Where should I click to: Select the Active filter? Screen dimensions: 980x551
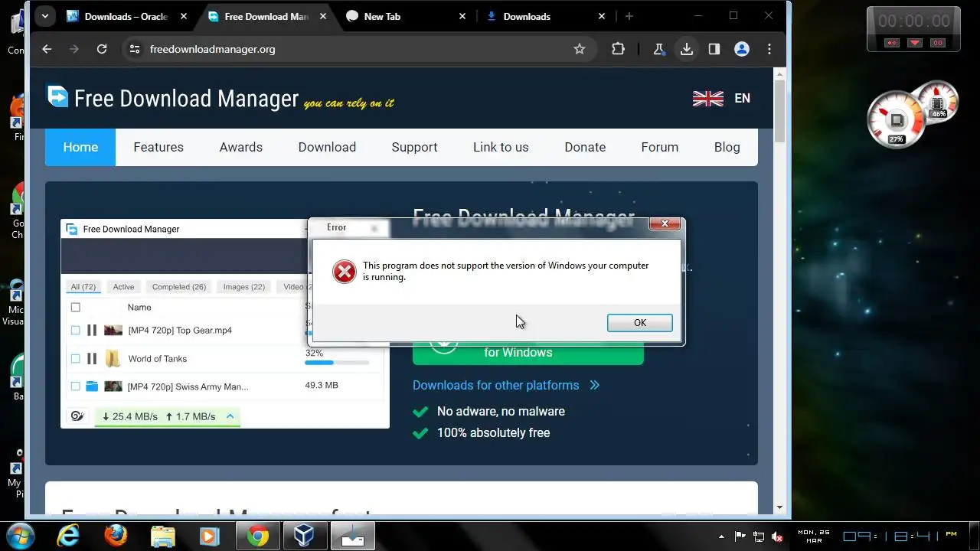123,287
